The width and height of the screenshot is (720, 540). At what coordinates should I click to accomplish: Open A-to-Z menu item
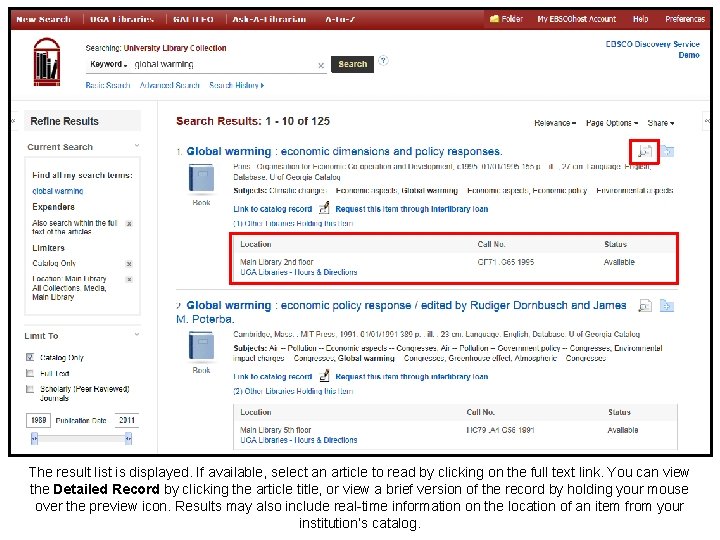click(340, 19)
